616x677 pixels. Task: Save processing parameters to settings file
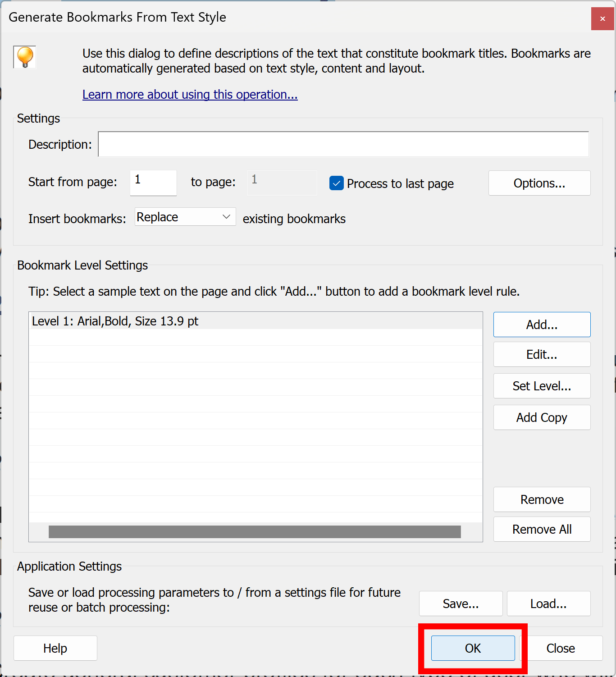point(461,604)
